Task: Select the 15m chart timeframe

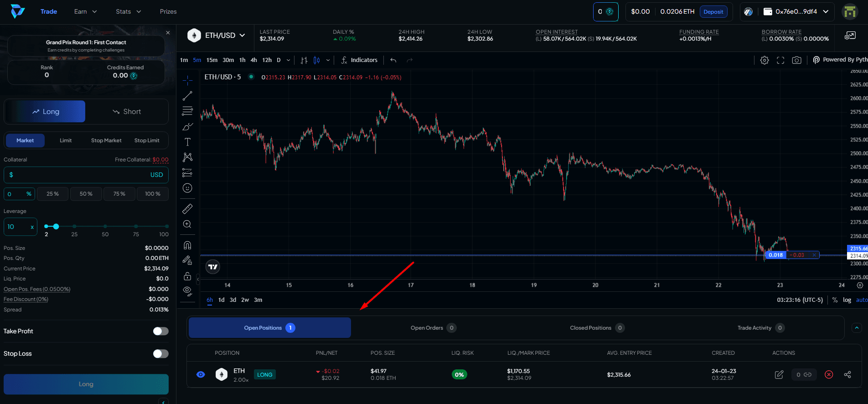Action: pyautogui.click(x=212, y=60)
